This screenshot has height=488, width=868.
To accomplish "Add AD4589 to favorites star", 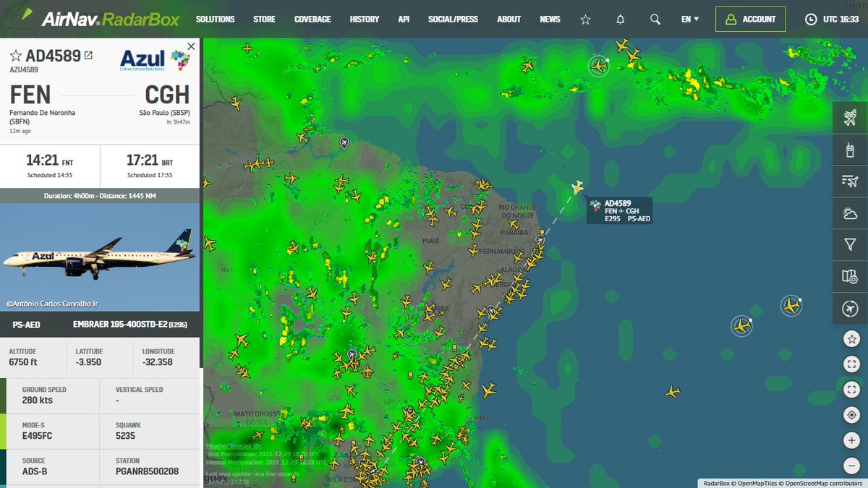I will click(15, 56).
